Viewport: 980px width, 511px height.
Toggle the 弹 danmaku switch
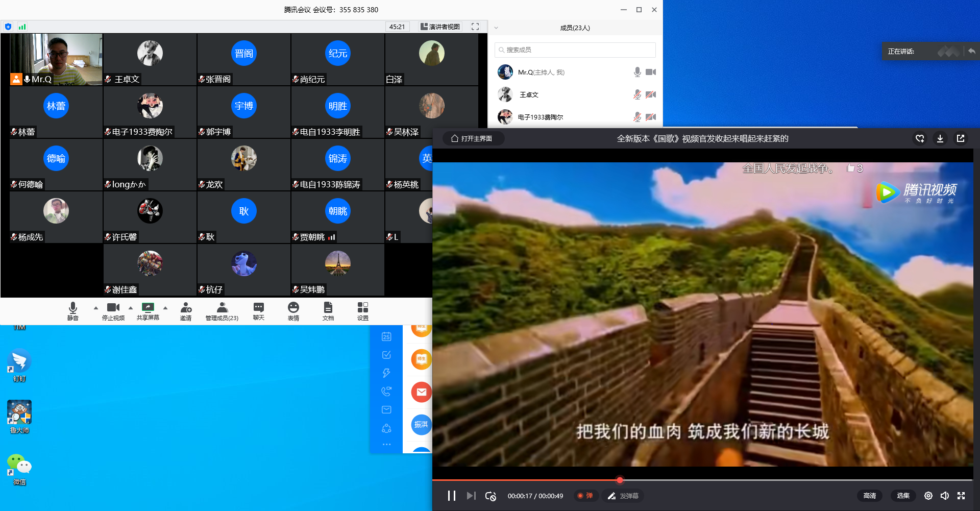click(x=584, y=496)
